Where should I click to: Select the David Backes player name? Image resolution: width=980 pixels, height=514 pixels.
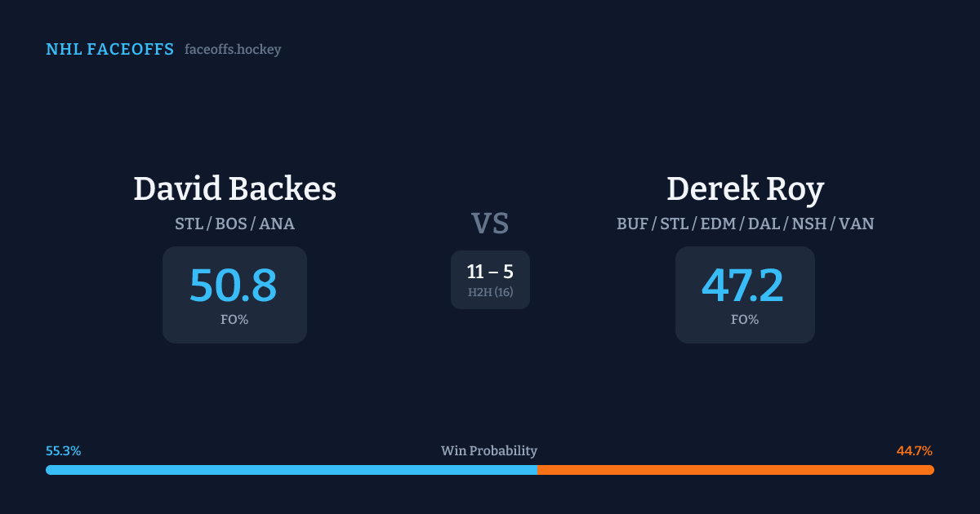tap(234, 188)
